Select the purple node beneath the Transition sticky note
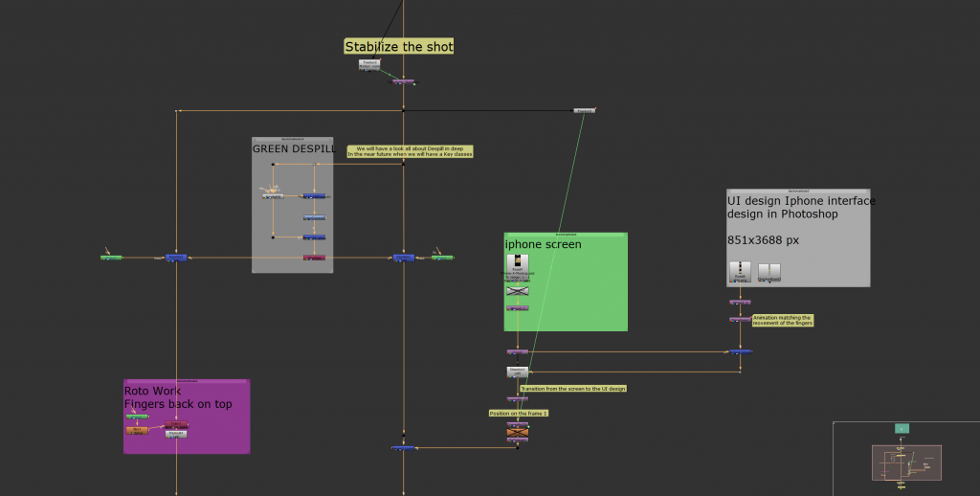The width and height of the screenshot is (980, 496). (x=518, y=398)
